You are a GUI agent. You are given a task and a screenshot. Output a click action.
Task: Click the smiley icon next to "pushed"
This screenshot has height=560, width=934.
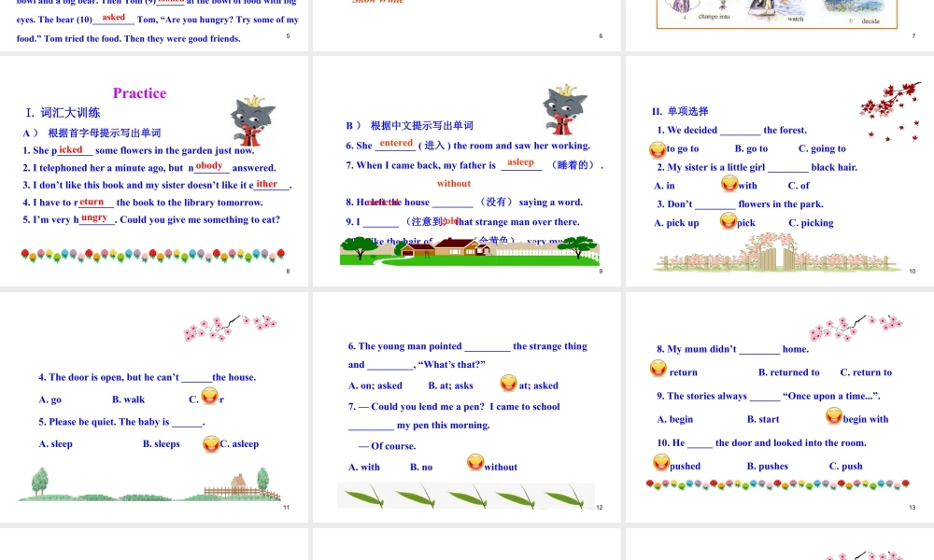point(661,462)
